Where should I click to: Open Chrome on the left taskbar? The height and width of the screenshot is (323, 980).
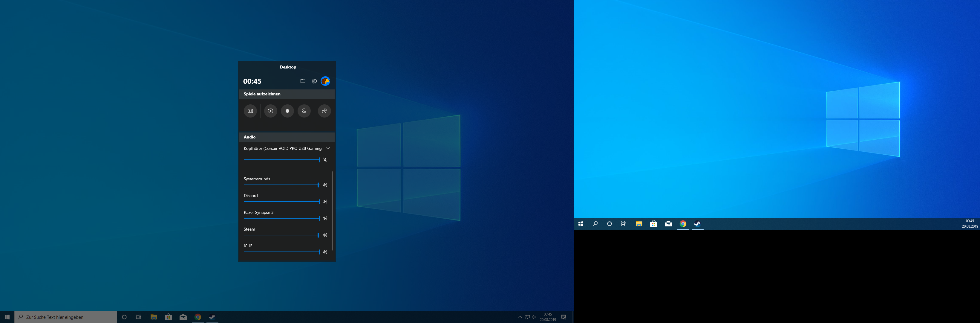click(198, 317)
